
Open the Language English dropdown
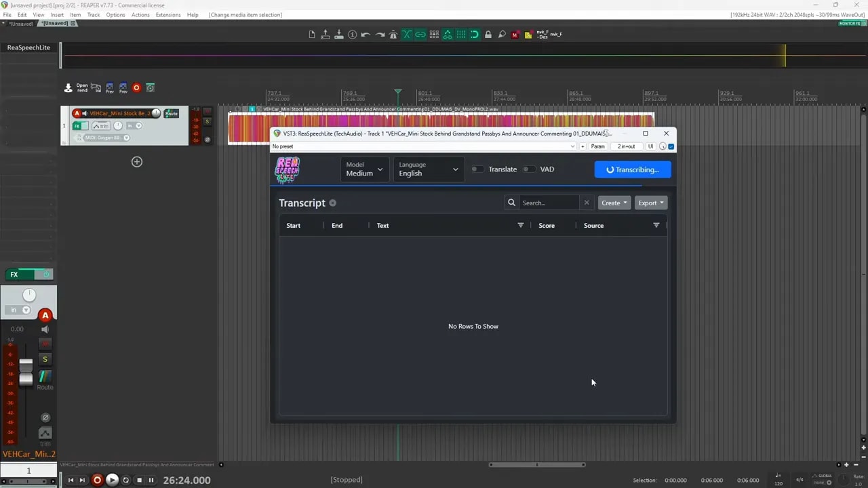[x=429, y=169]
